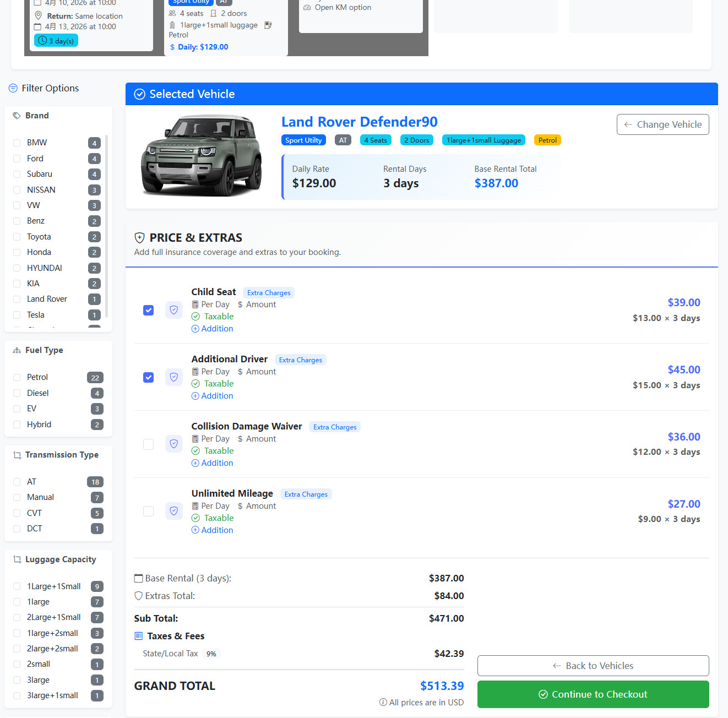This screenshot has width=728, height=718.
Task: Click the Collision Damage Waiver shield icon
Action: (x=174, y=444)
